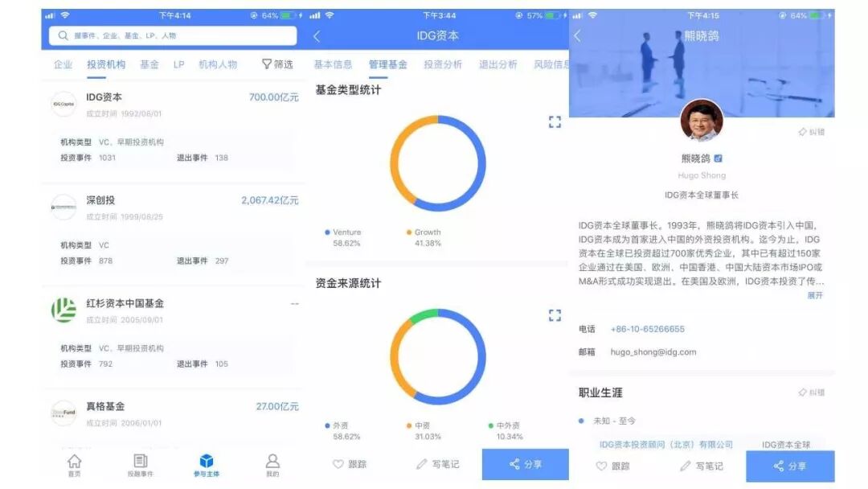Select the IDG资本 list title
The width and height of the screenshot is (868, 489).
click(104, 97)
